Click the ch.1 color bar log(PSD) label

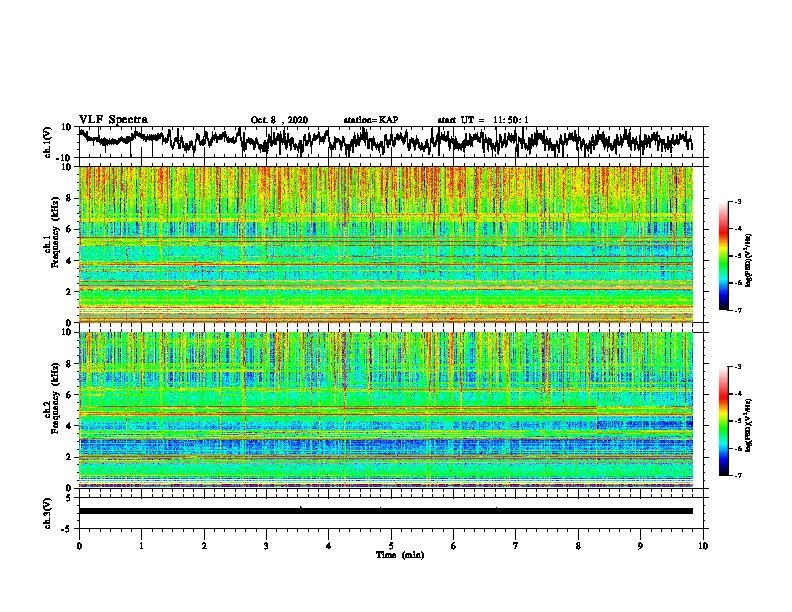(749, 260)
